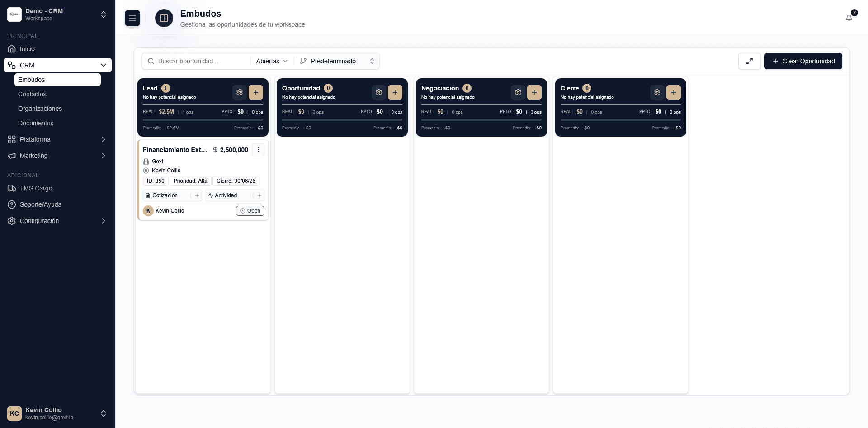
Task: Click the Prioridad: Alta tag
Action: 190,181
